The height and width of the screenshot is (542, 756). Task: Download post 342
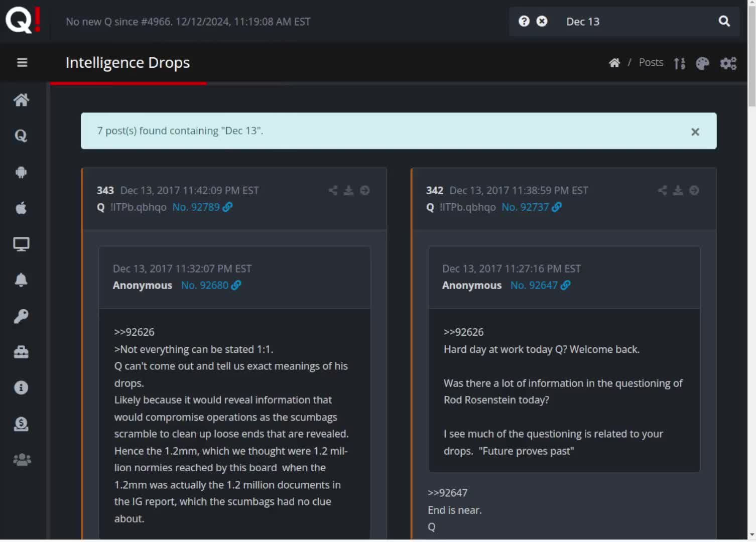point(678,190)
